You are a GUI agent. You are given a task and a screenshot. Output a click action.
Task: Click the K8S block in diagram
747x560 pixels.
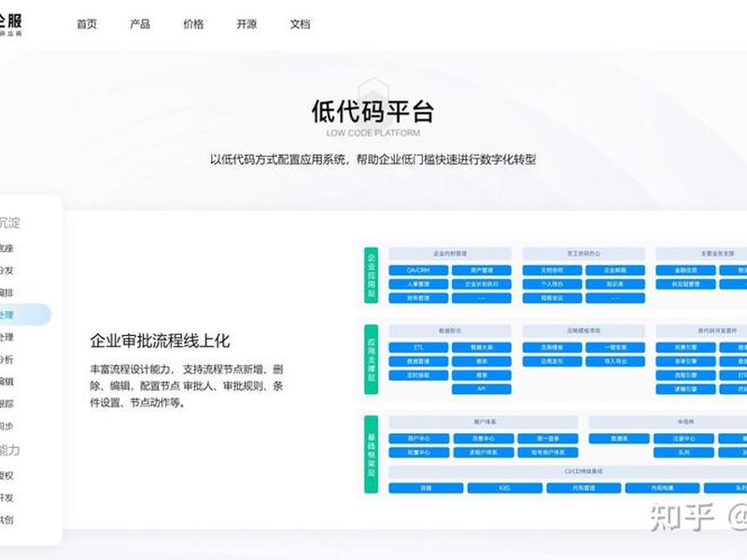(504, 488)
